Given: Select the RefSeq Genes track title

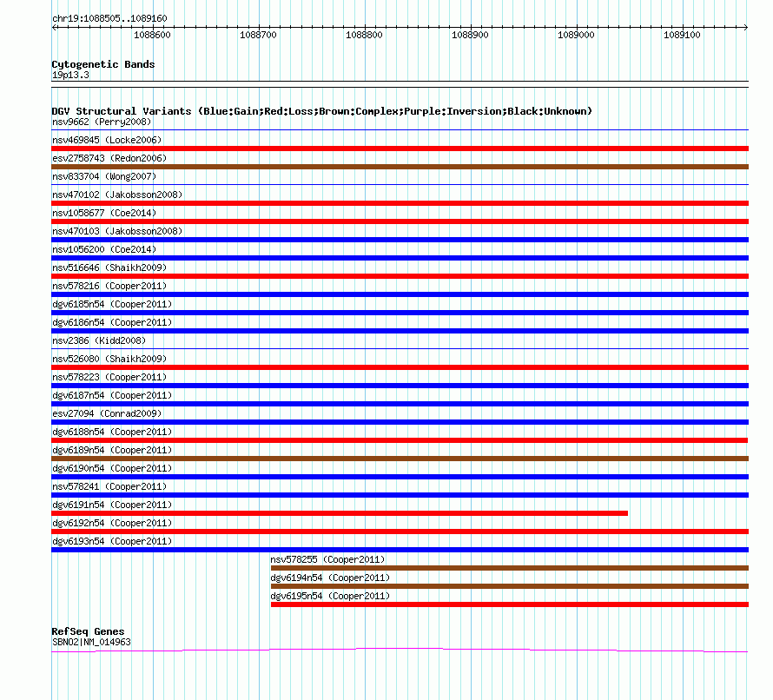Looking at the screenshot, I should 88,631.
